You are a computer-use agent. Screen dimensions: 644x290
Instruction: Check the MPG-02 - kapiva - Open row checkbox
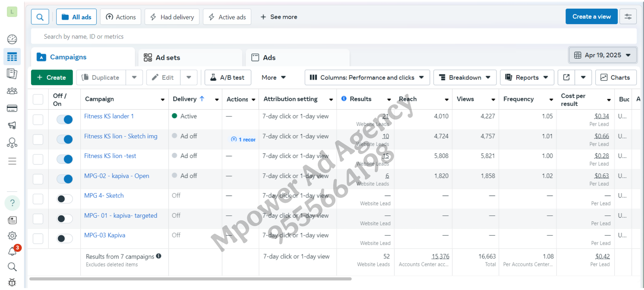point(38,179)
